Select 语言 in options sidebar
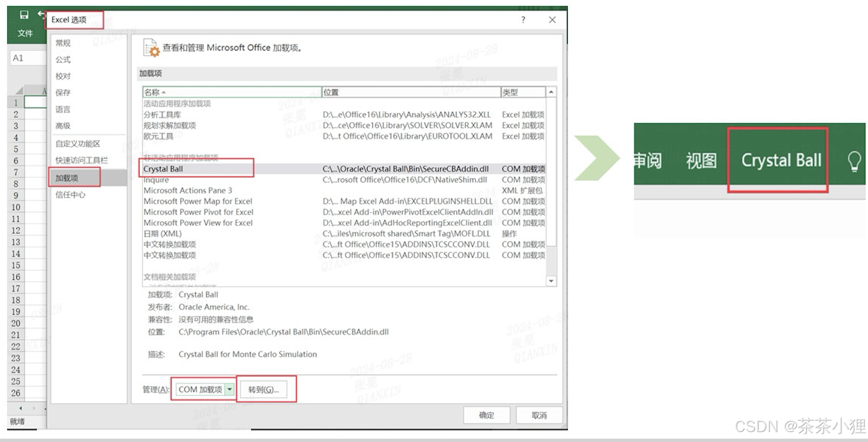The width and height of the screenshot is (868, 442). pos(63,109)
